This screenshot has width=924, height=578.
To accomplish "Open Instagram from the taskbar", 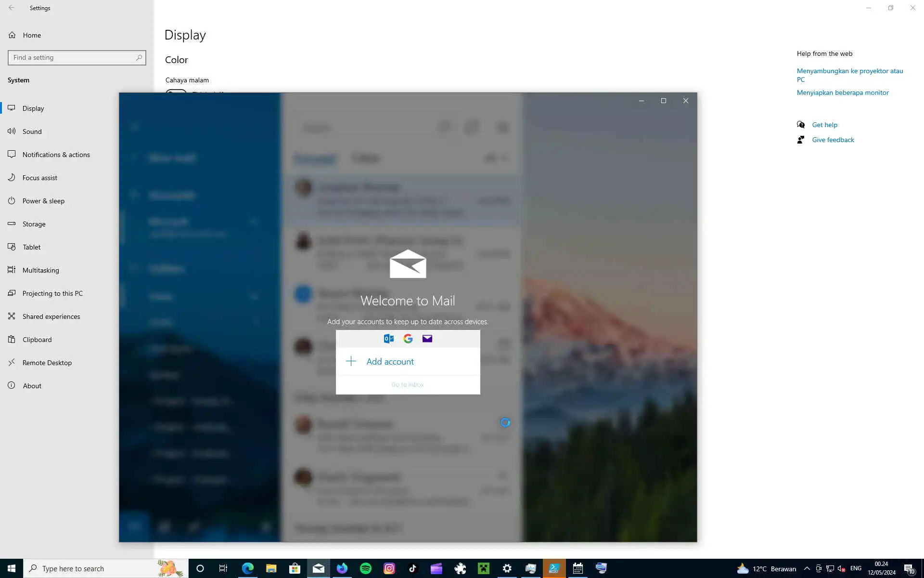I will coord(389,568).
